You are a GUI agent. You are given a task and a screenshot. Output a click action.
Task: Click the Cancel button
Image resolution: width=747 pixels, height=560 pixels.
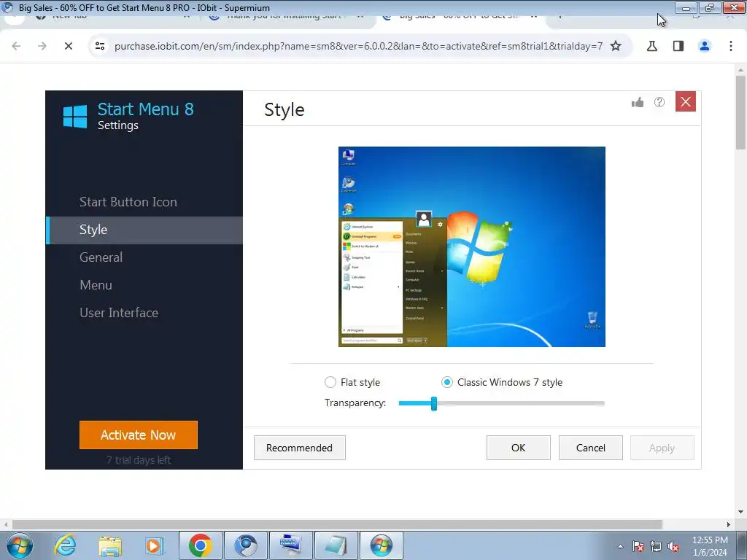pos(591,448)
